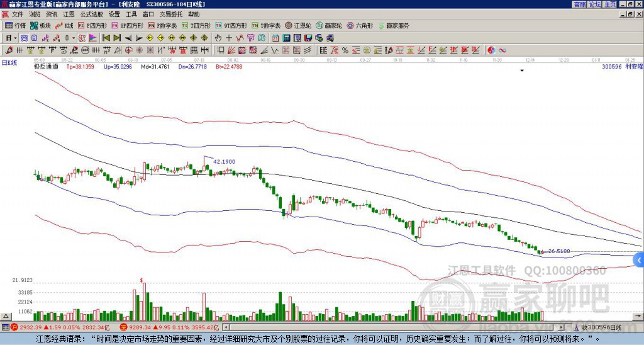Click the circle-with-line drawing icon
644x345 pixels.
[85, 50]
